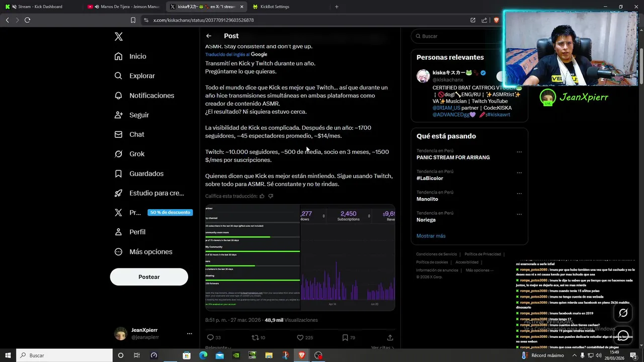Click the Postear button
Image resolution: width=644 pixels, height=362 pixels.
149,277
